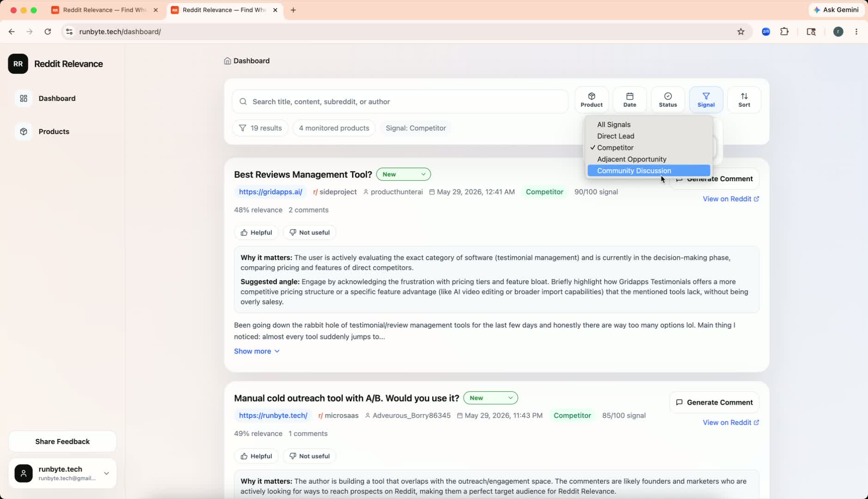
Task: Select Adjacent Opportunity option
Action: pyautogui.click(x=649, y=159)
